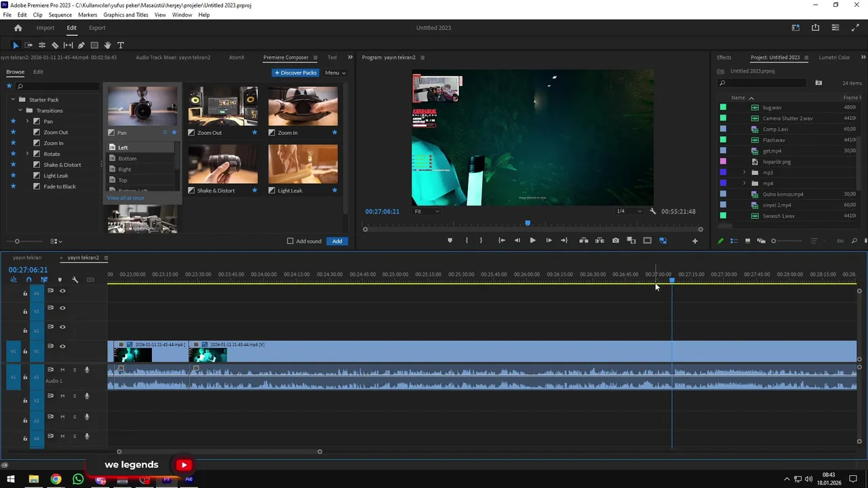Toggle linked selection in the timeline

[x=44, y=279]
